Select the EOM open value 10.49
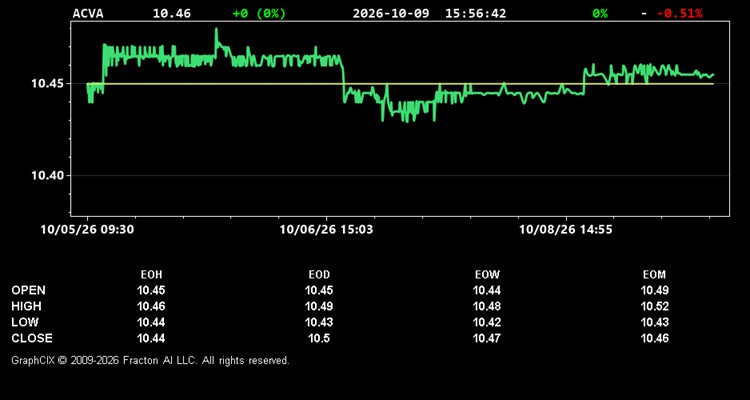Screen dimensions: 750x400 coord(654,290)
